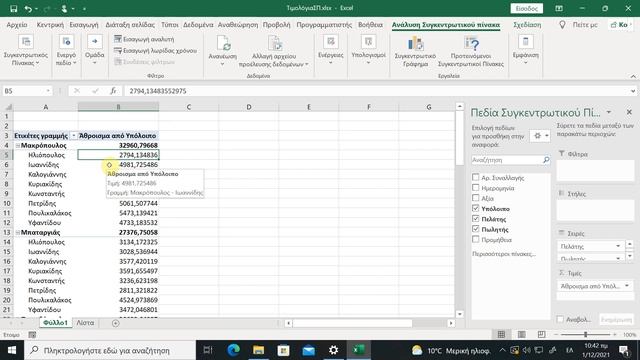Click the insert function fx icon

click(x=113, y=91)
